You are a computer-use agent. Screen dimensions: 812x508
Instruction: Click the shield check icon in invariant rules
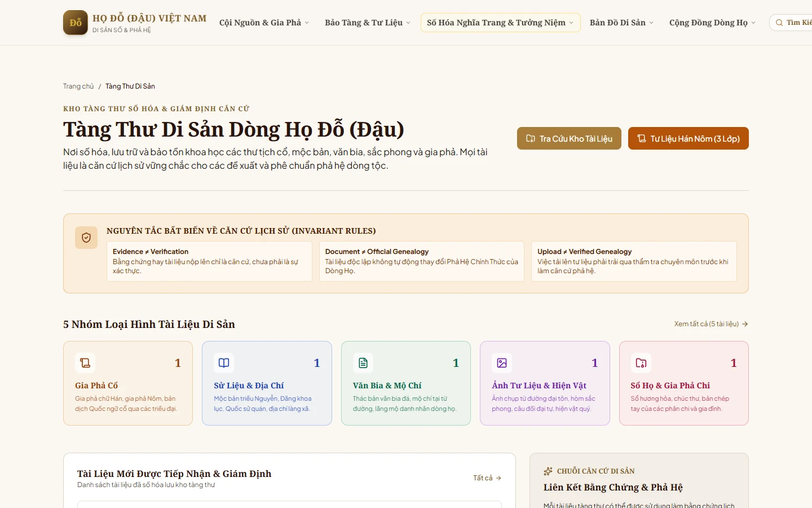coord(86,238)
